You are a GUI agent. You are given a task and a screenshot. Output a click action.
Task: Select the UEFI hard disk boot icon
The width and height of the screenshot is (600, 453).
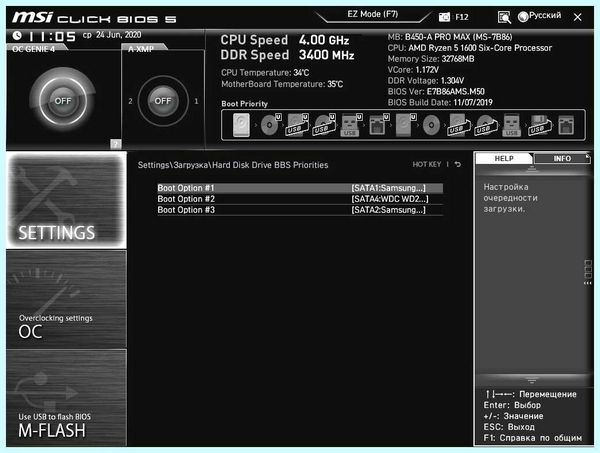[x=405, y=125]
